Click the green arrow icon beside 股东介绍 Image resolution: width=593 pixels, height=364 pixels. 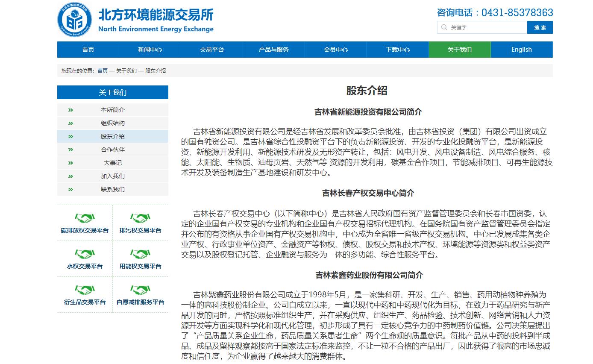tap(70, 136)
